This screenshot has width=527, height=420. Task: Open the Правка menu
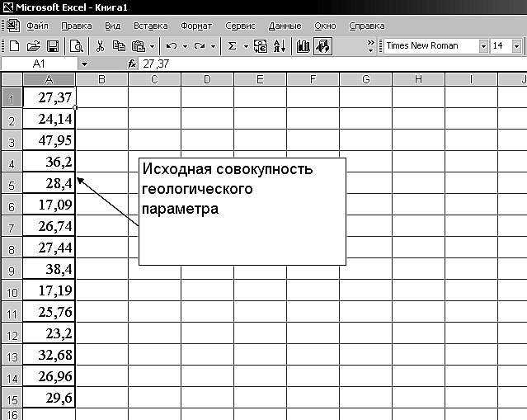[x=77, y=26]
